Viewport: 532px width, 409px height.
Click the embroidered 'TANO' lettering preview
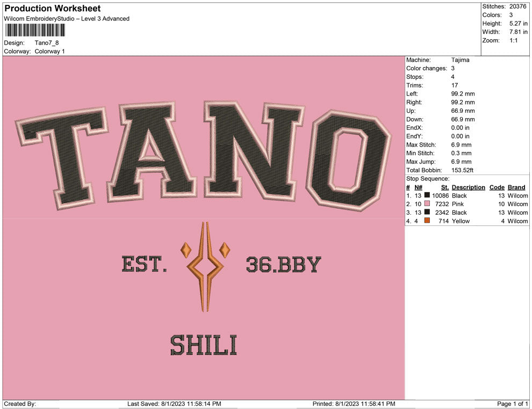(x=204, y=155)
